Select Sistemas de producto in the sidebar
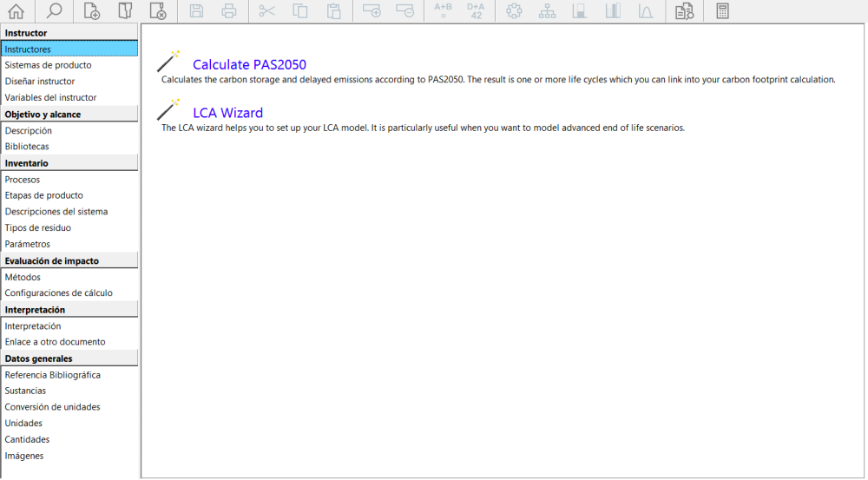Image resolution: width=868 pixels, height=480 pixels. [69, 65]
